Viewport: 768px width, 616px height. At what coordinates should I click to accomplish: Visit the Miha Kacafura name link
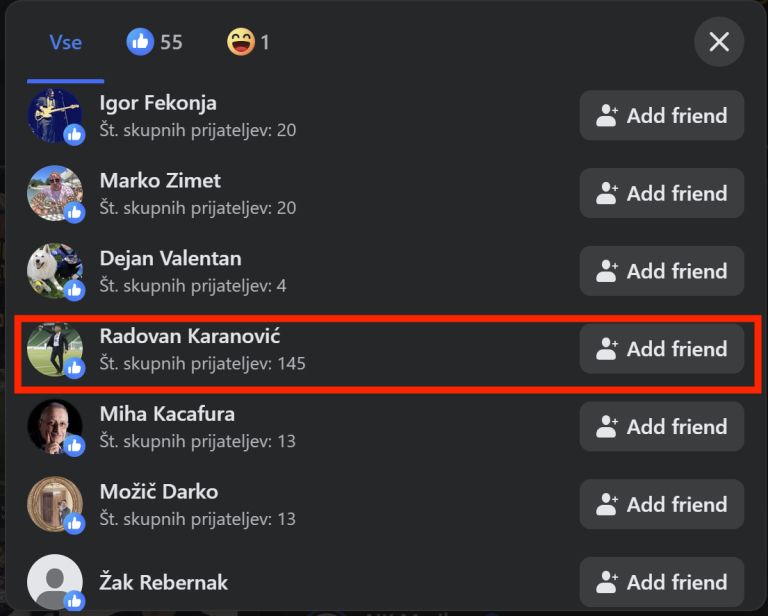click(167, 414)
